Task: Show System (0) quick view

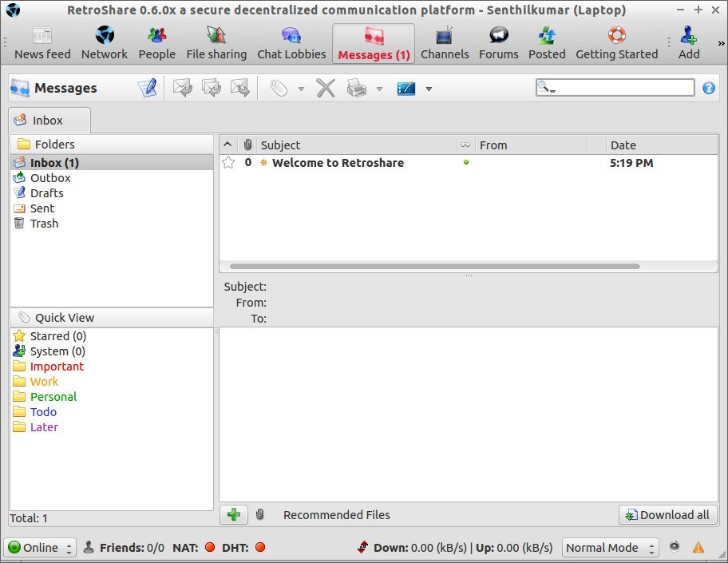Action: tap(112, 351)
